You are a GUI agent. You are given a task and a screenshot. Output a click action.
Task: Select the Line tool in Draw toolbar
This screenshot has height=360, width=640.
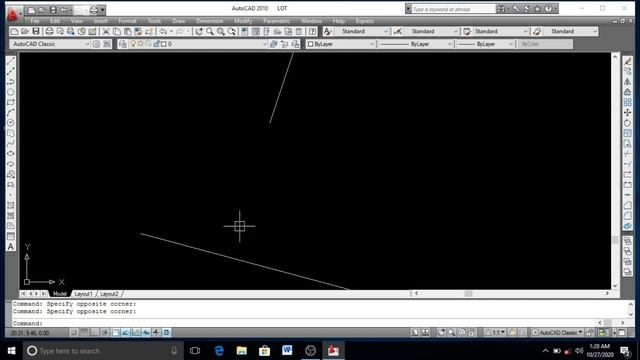coord(11,61)
